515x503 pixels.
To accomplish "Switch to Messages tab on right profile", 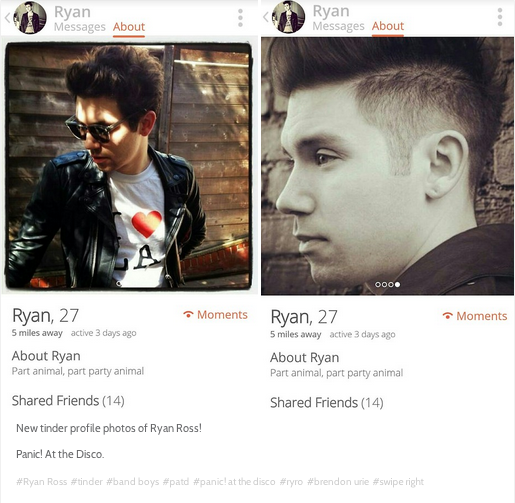I will point(338,26).
